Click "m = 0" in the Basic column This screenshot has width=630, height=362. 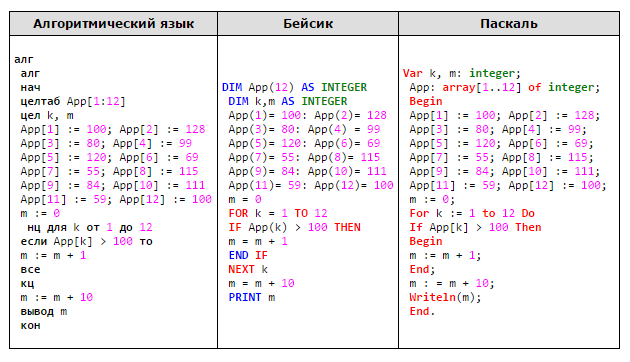click(245, 199)
